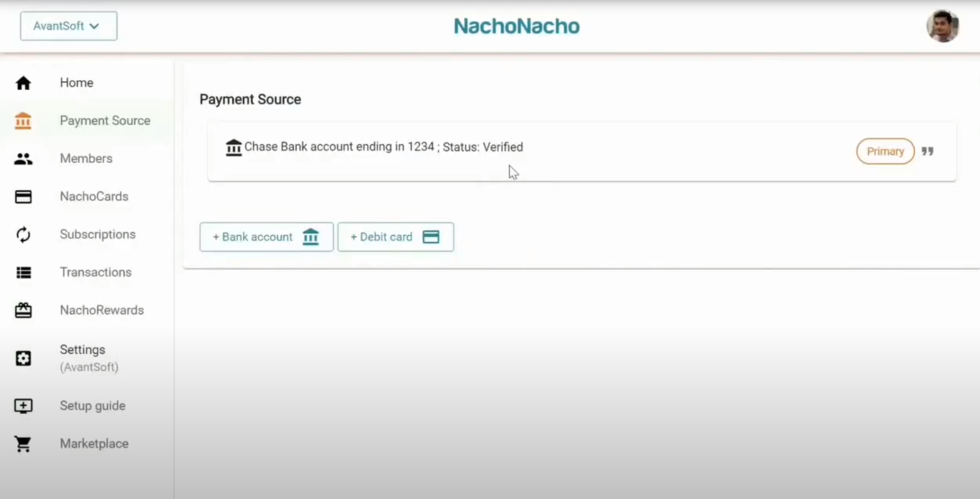980x499 pixels.
Task: Add a new bank account
Action: point(267,237)
